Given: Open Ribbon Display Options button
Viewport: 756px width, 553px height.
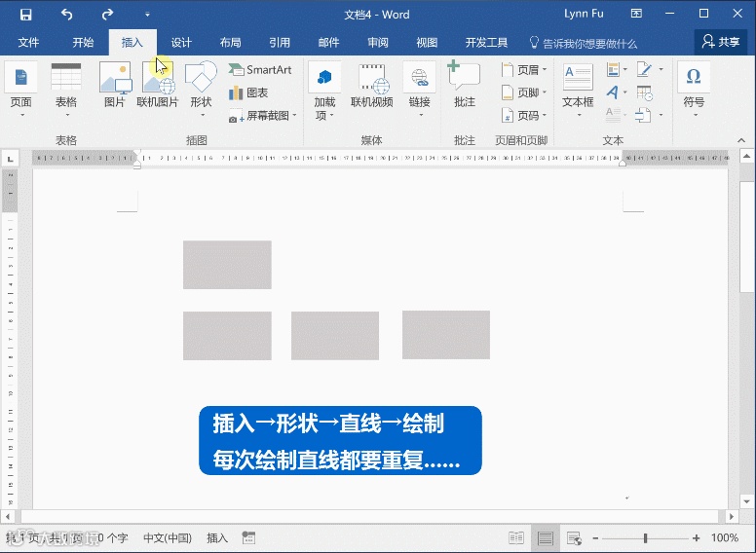Looking at the screenshot, I should point(636,14).
